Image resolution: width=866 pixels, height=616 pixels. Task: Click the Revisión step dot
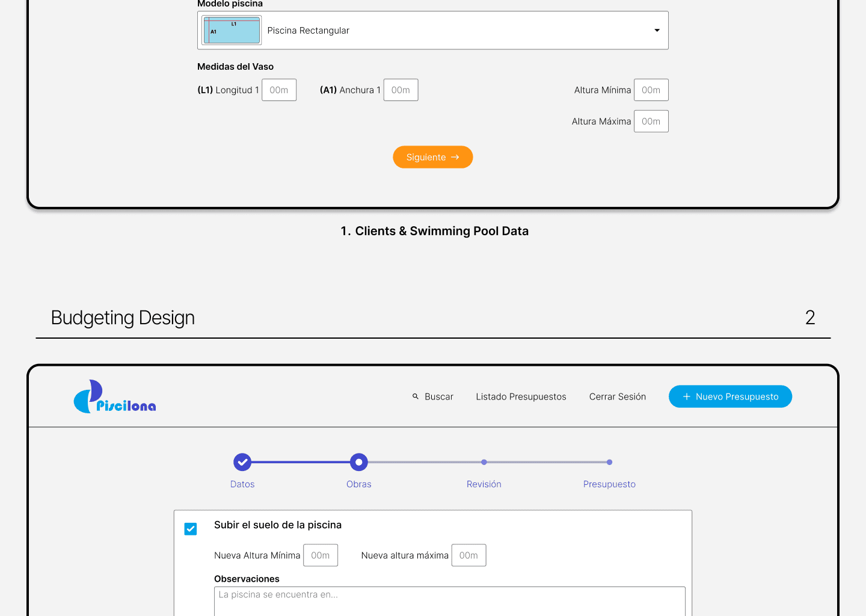click(484, 462)
